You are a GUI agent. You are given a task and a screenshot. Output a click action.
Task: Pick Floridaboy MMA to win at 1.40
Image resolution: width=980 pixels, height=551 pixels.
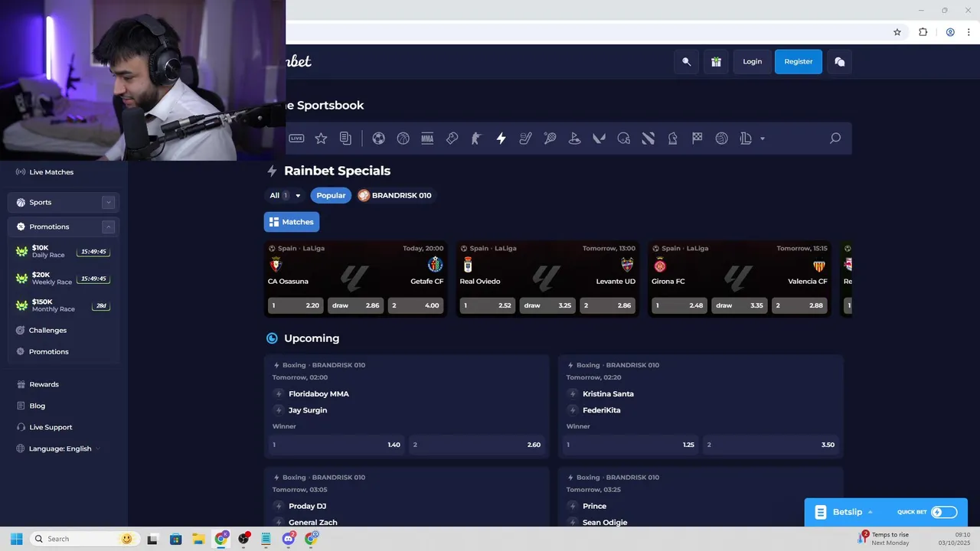[x=336, y=445]
